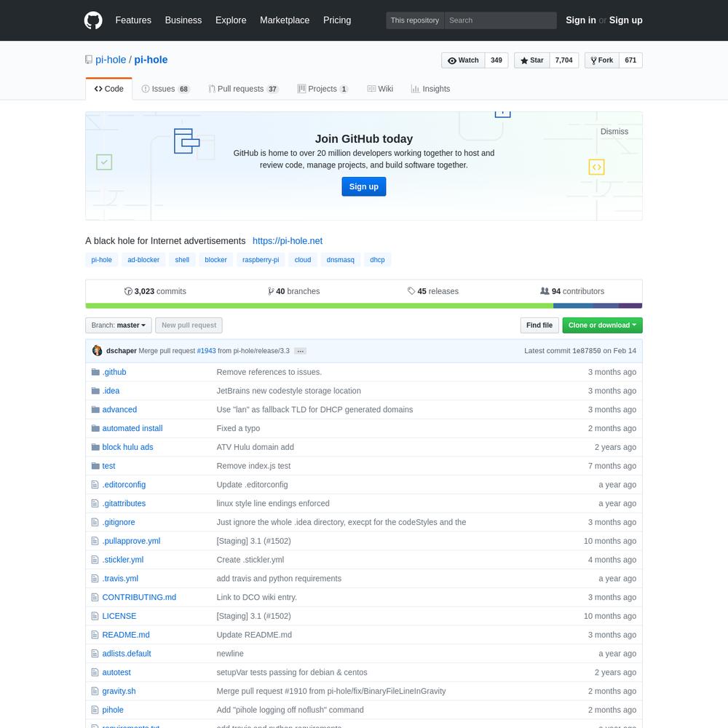
Task: Click the file icon beside .stickler.yml
Action: 95,559
